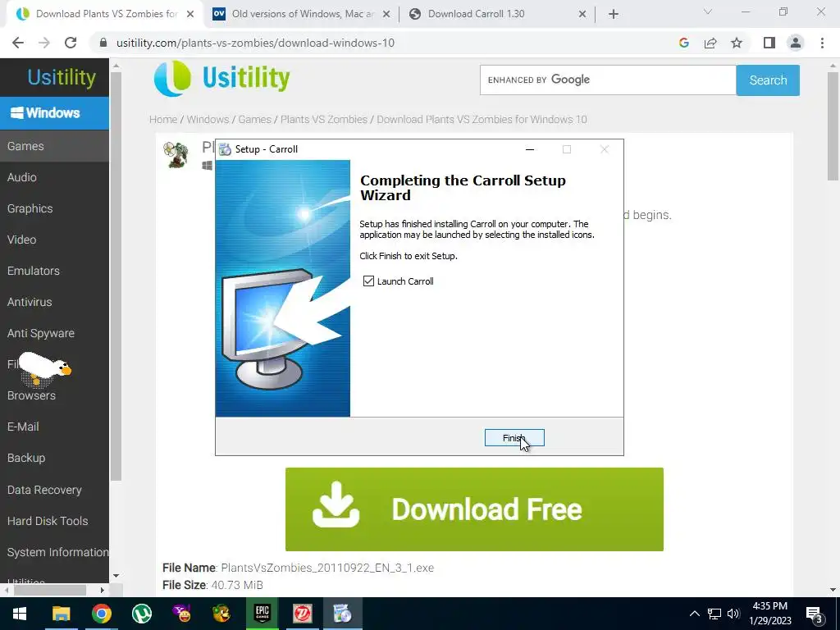Open Anti Spyware category in sidebar
The width and height of the screenshot is (840, 630).
[54, 333]
